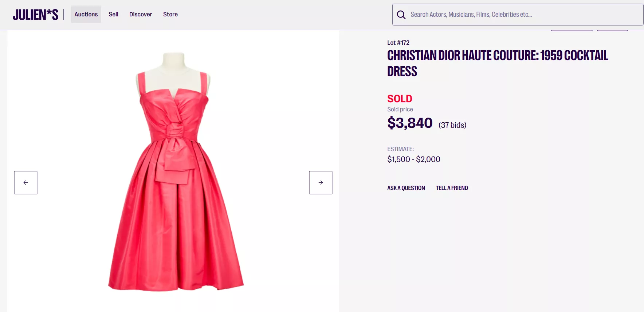Select the Tell a Friend link

pos(452,188)
